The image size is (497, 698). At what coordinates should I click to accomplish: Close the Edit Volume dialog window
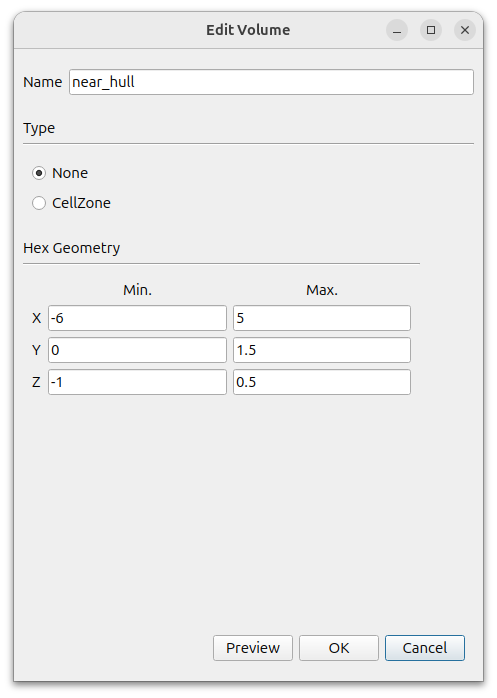point(465,30)
